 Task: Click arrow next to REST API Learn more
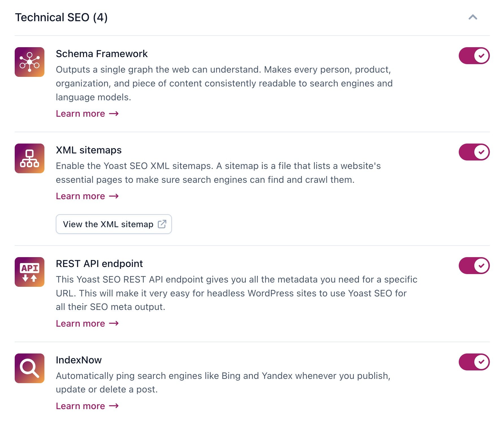[114, 324]
